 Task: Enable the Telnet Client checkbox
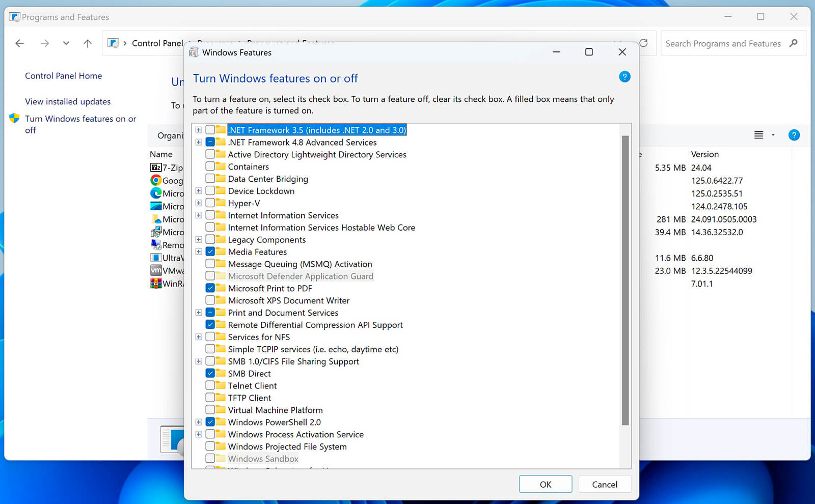(210, 385)
